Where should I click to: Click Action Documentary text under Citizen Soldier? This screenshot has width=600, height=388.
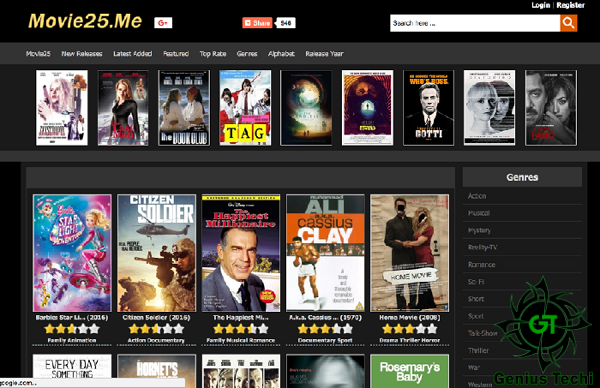tap(156, 340)
